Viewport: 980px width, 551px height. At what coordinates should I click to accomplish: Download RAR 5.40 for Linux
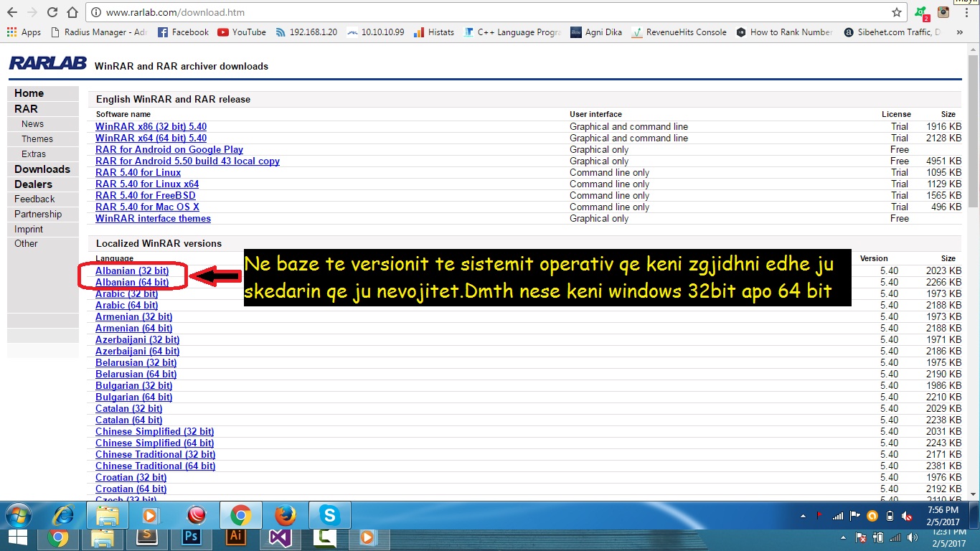(x=138, y=172)
